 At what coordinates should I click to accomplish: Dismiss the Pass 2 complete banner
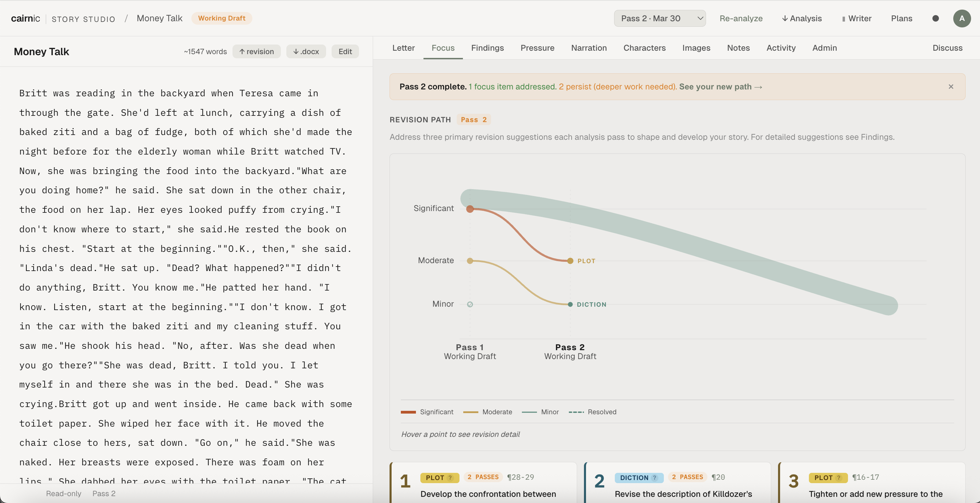point(951,87)
